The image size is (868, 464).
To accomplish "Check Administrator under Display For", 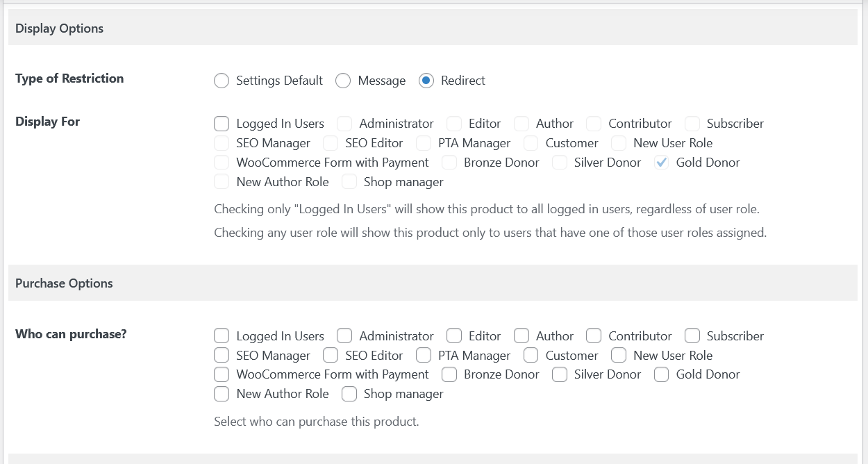I will click(x=344, y=124).
